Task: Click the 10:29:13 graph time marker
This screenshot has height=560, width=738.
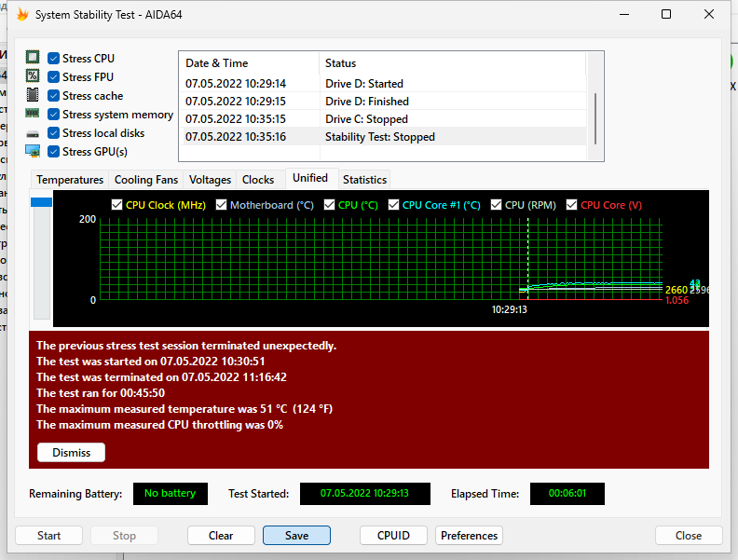Action: 510,309
